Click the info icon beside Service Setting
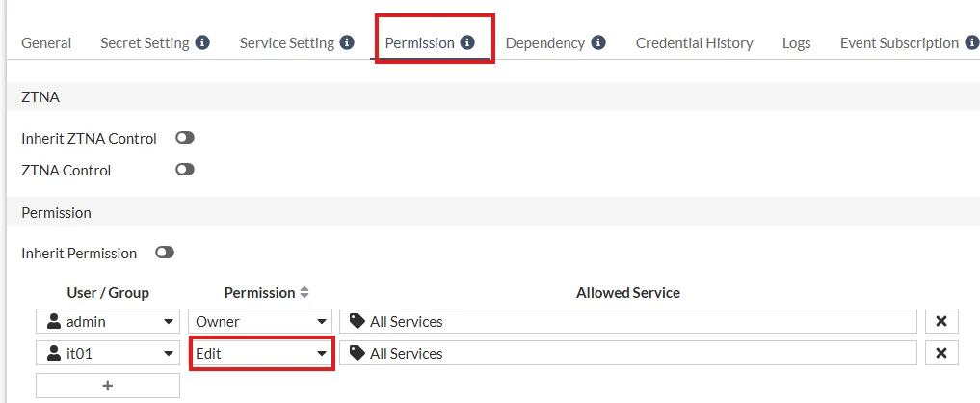Image resolution: width=980 pixels, height=403 pixels. pos(347,42)
